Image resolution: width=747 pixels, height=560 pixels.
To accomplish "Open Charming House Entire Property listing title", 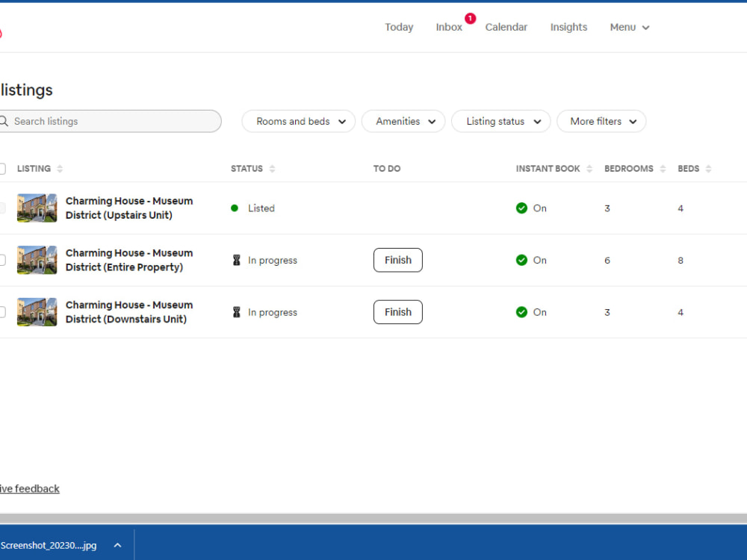I will [129, 260].
